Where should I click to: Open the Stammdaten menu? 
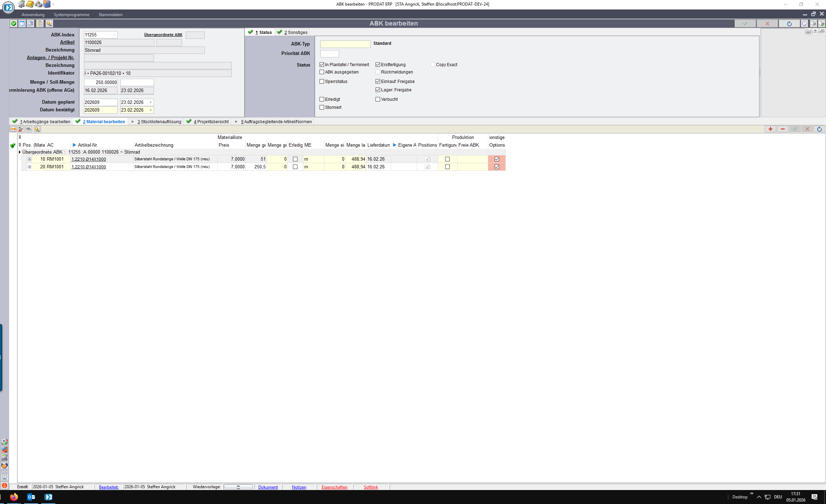click(110, 15)
